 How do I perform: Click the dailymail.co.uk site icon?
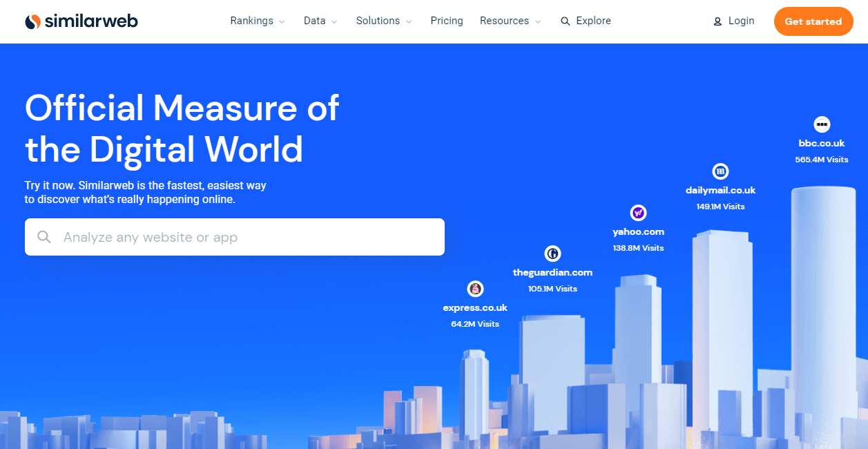coord(720,171)
